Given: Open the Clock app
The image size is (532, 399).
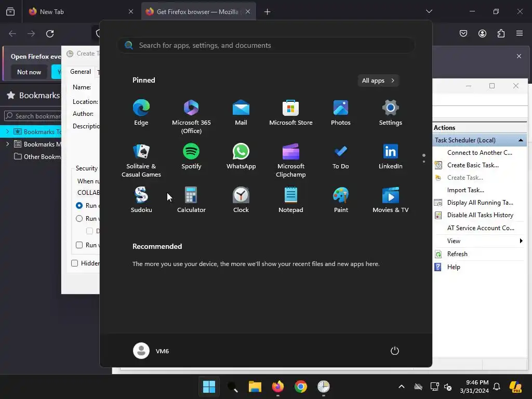Looking at the screenshot, I should pos(241,200).
